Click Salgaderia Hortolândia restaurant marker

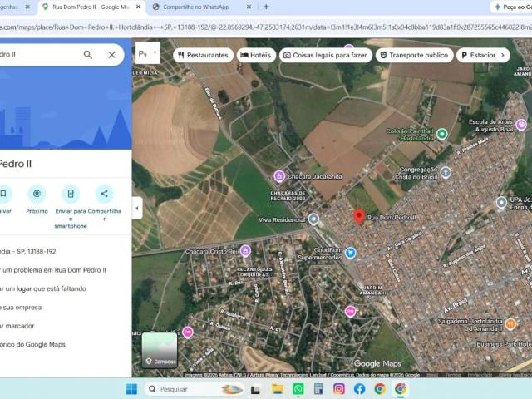pos(510,323)
